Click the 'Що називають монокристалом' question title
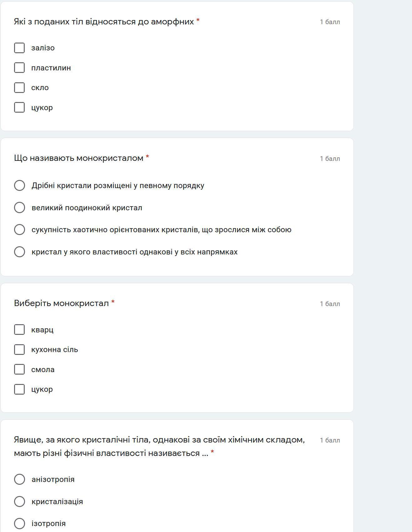This screenshot has height=532, width=412. click(79, 158)
